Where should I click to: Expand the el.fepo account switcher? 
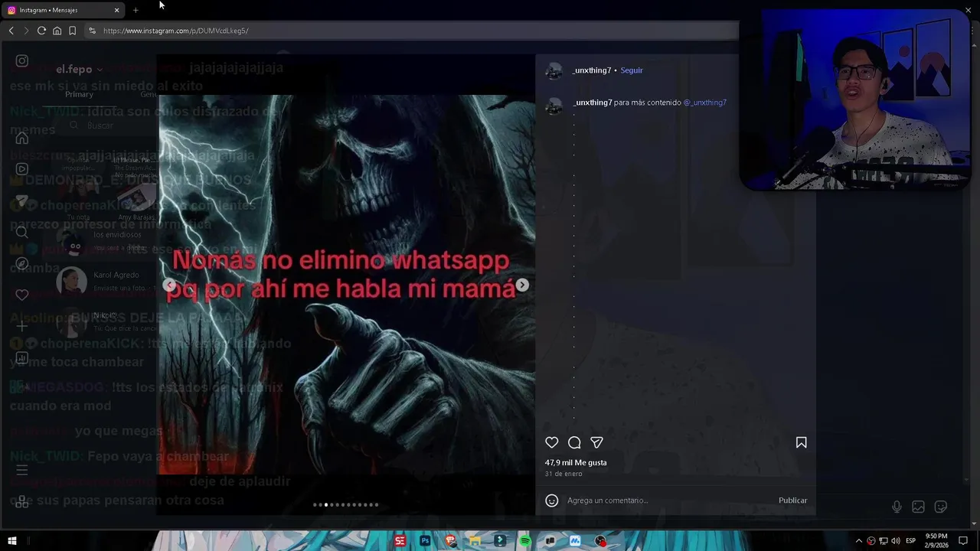[79, 70]
